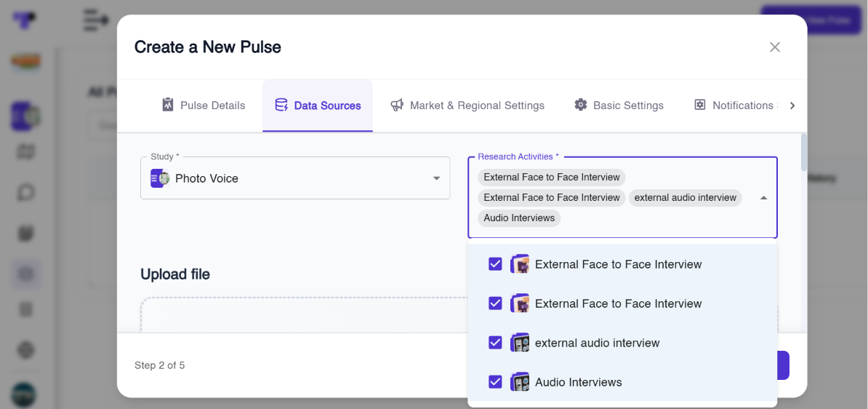The image size is (868, 409).
Task: Uncheck the second External Face to Face Interview
Action: pos(496,303)
